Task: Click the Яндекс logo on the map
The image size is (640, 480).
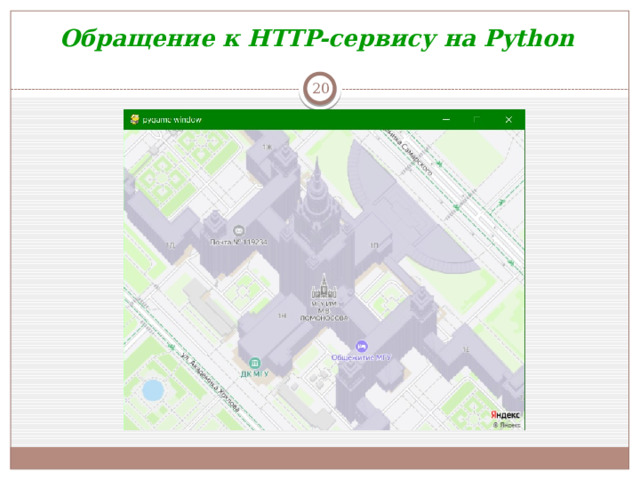Action: point(505,415)
